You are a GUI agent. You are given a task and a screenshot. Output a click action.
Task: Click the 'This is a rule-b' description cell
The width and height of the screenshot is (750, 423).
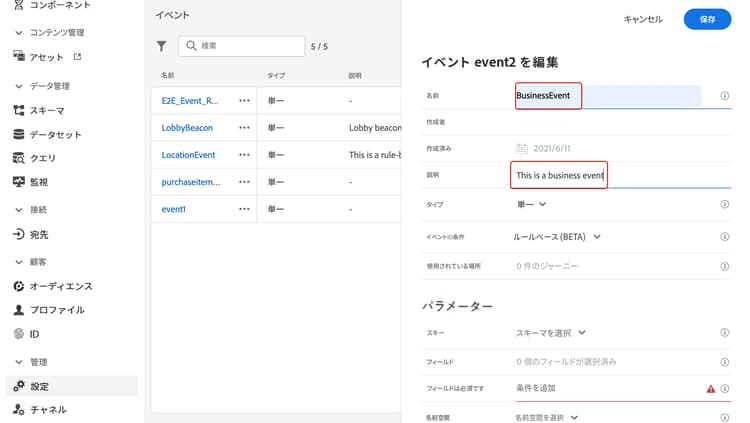375,155
